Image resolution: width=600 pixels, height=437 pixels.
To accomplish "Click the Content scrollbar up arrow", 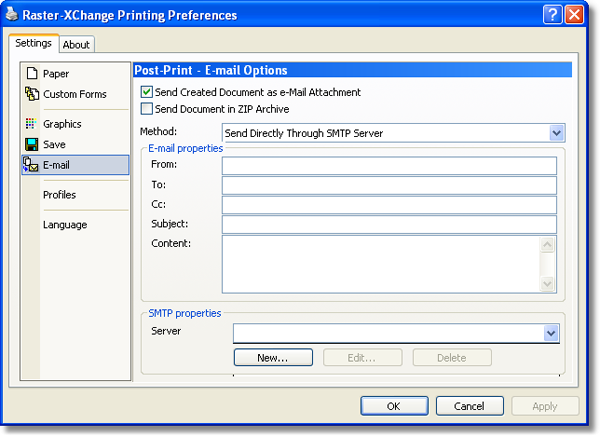I will tap(547, 245).
